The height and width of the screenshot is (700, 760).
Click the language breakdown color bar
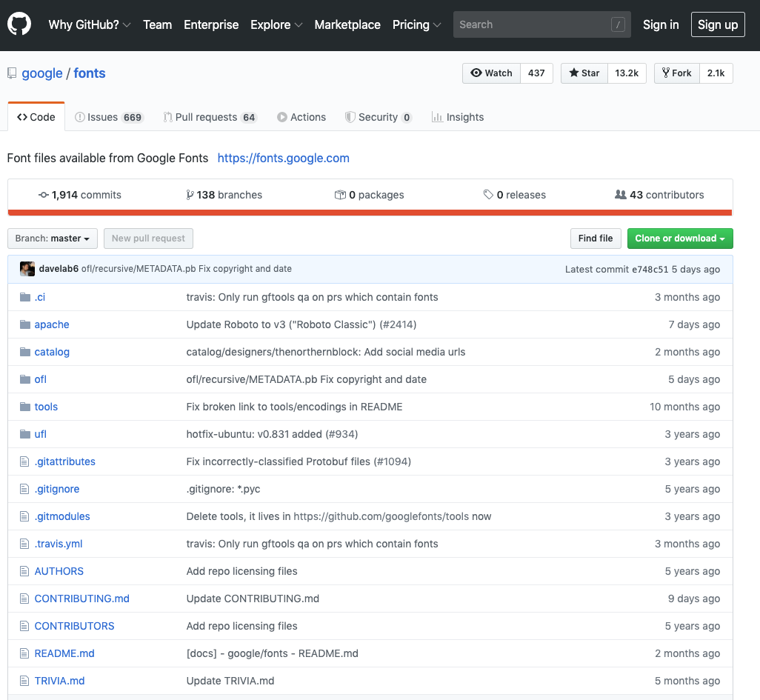(x=370, y=213)
